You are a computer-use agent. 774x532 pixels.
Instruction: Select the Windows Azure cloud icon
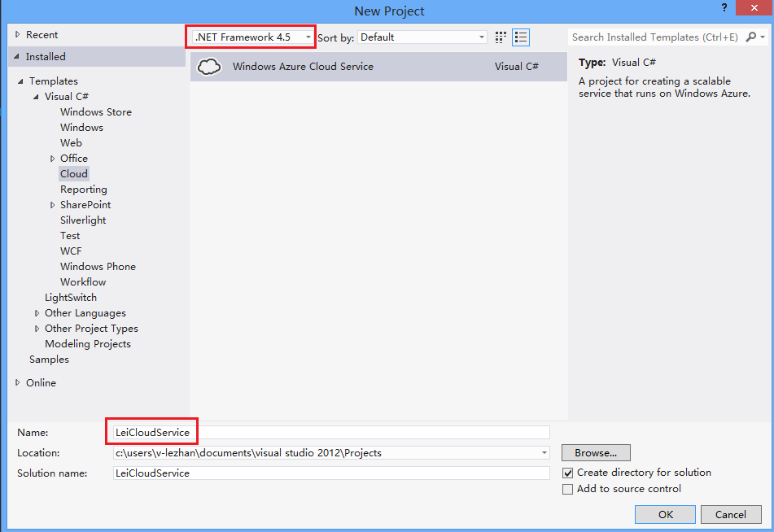(209, 67)
